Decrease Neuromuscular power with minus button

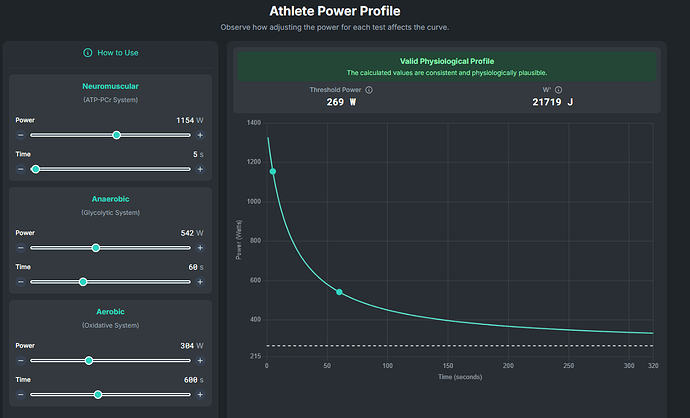[x=20, y=135]
